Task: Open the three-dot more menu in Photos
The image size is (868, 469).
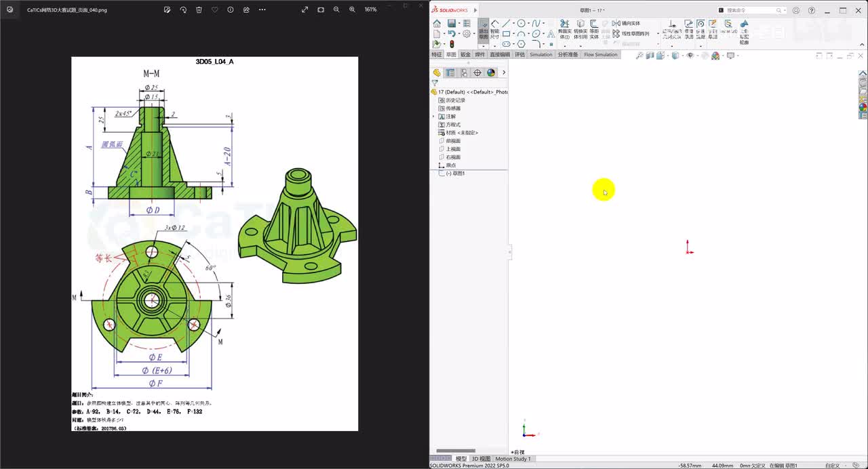Action: (x=262, y=9)
